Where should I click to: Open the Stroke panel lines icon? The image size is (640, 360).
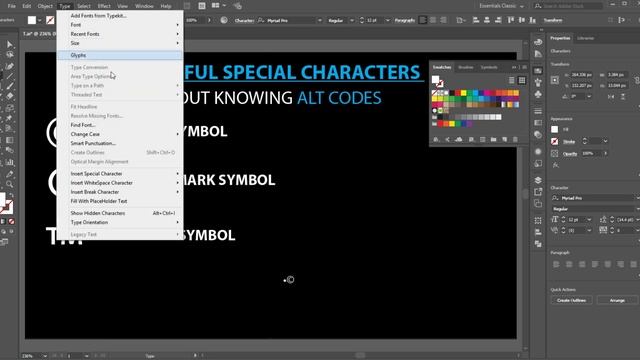click(x=538, y=111)
